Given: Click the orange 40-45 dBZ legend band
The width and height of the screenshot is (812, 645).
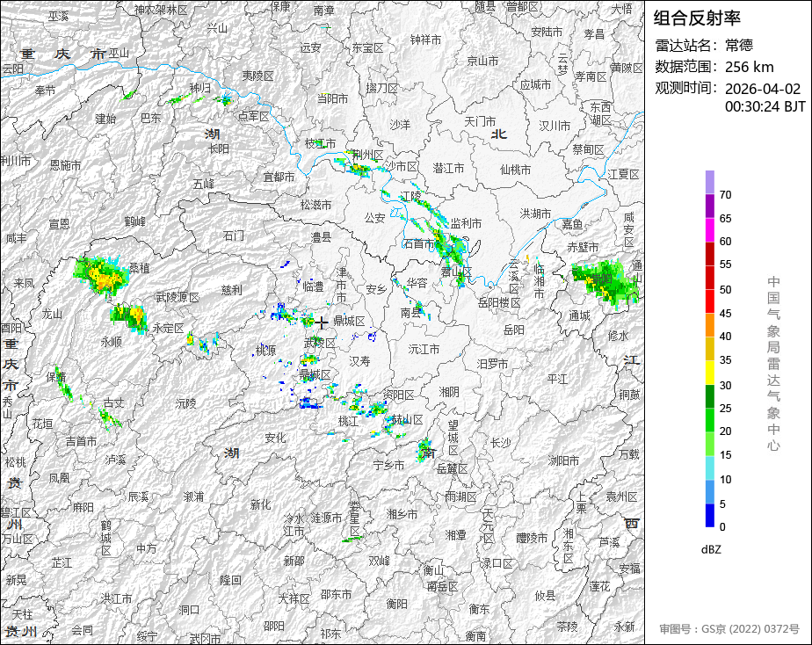Looking at the screenshot, I should click(709, 324).
